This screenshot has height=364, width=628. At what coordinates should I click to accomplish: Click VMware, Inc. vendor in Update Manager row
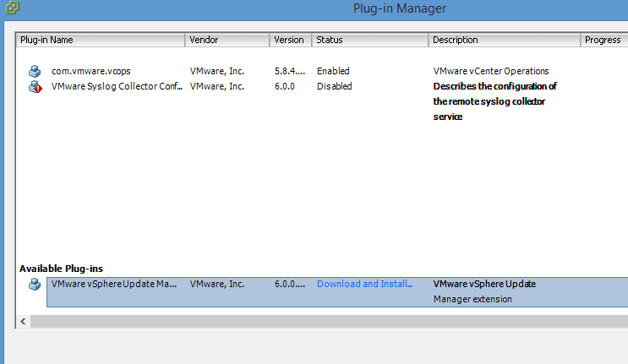[x=216, y=284]
